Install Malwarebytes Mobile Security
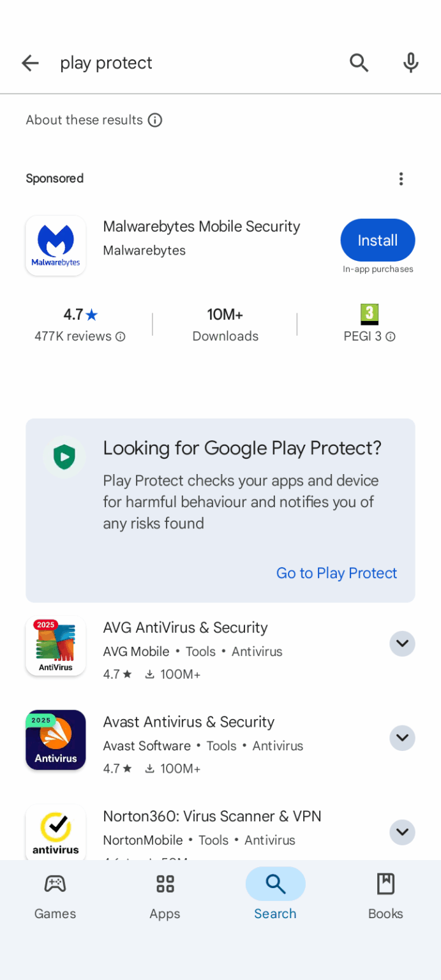 pos(377,241)
